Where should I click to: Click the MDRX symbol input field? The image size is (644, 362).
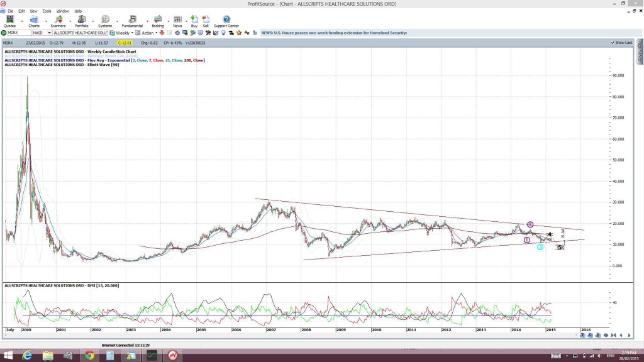click(19, 33)
